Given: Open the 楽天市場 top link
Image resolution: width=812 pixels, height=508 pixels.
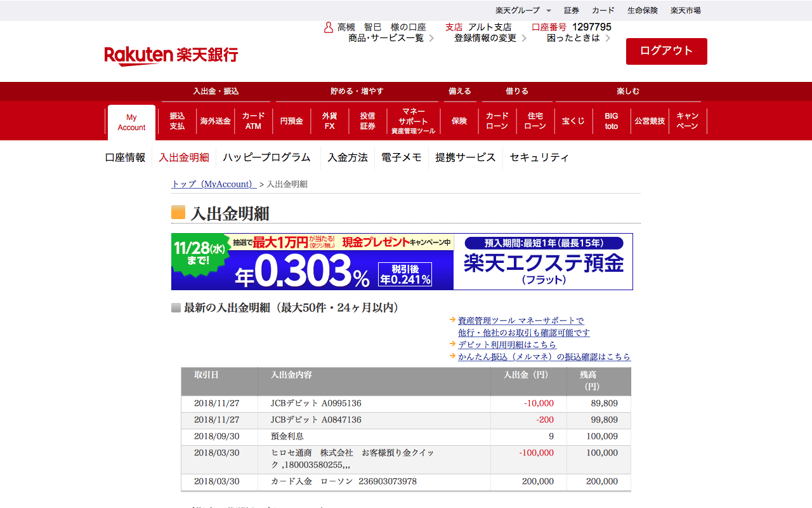Looking at the screenshot, I should (x=686, y=10).
